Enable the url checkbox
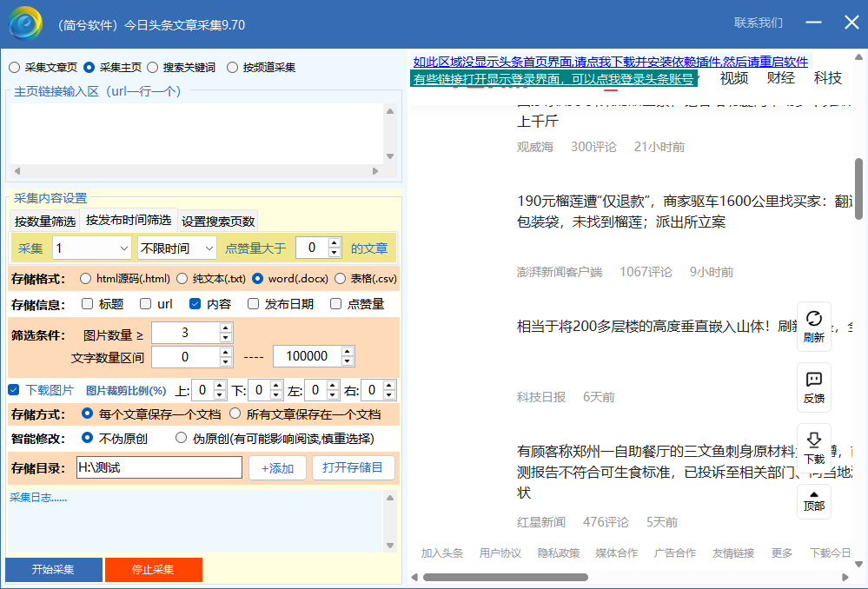868x589 pixels. coord(146,303)
